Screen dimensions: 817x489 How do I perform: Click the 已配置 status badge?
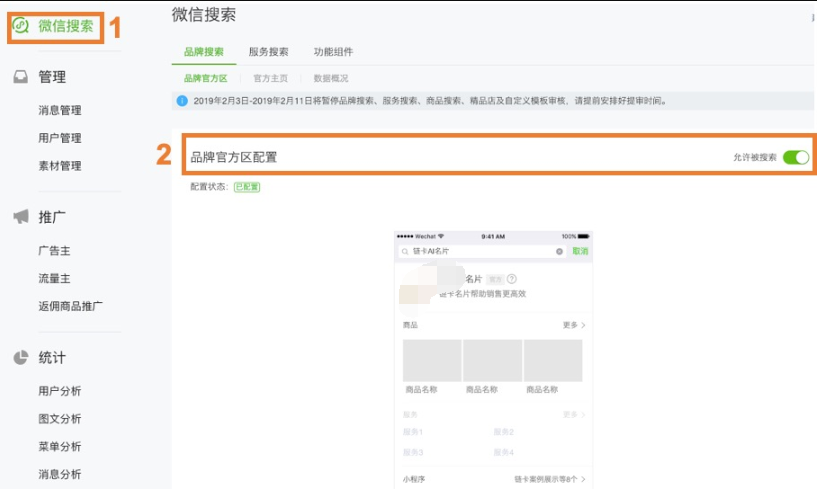pyautogui.click(x=247, y=187)
